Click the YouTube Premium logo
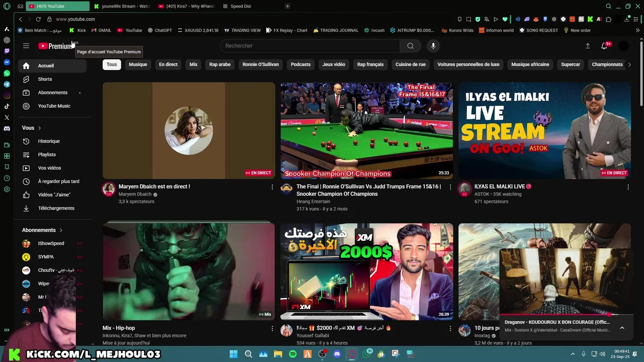The image size is (644, 362). 55,46
